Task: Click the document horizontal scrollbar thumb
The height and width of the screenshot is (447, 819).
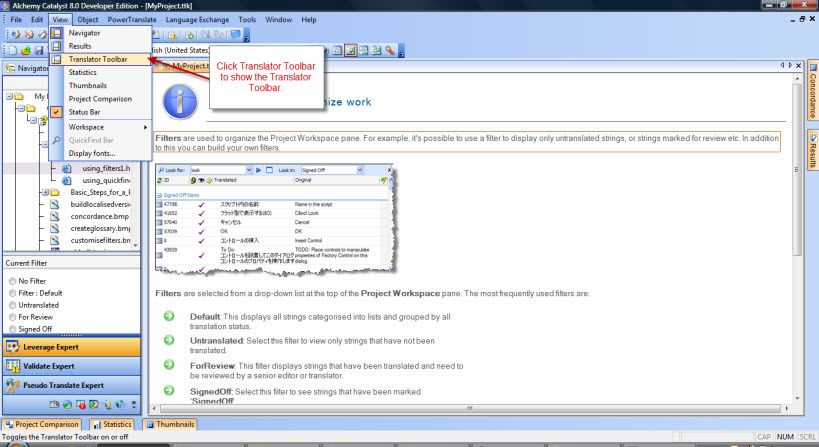Action: tap(470, 408)
